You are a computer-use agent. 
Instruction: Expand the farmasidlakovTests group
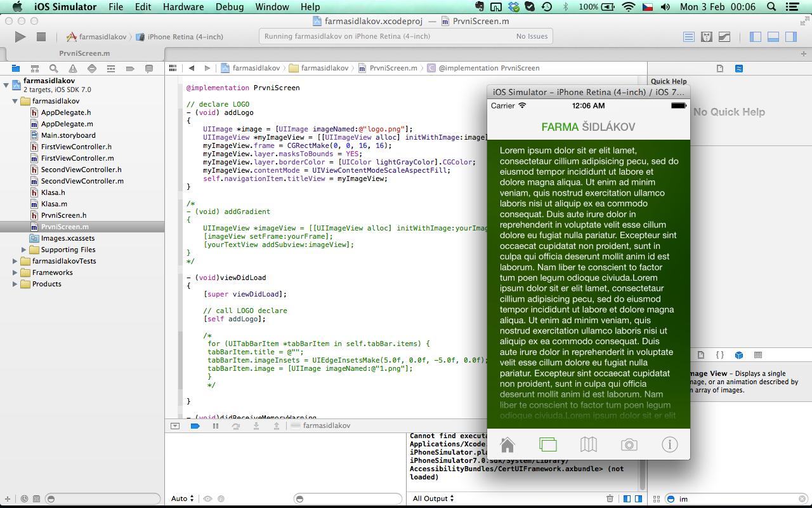[15, 261]
